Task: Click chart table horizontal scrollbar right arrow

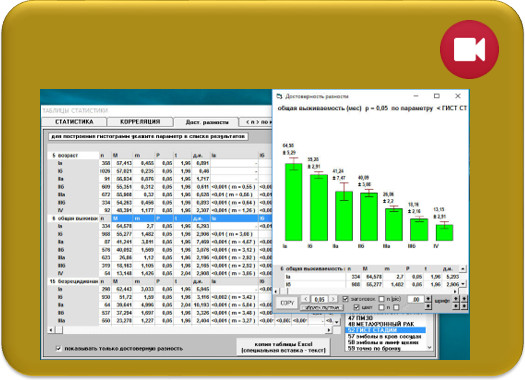Action: click(x=455, y=291)
